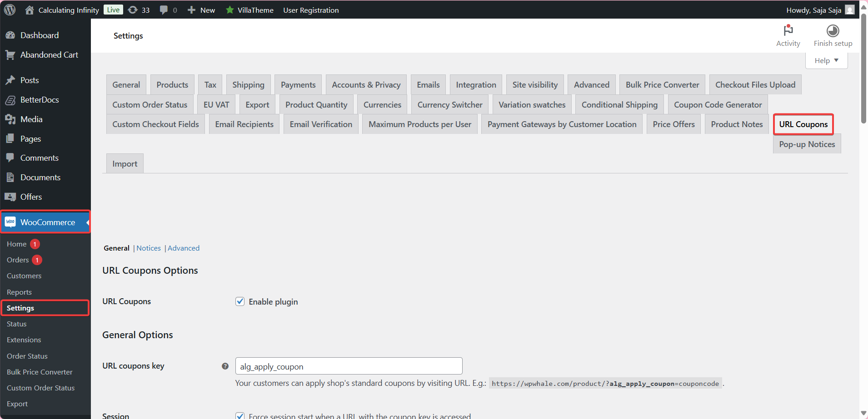Select the General sub-section link
The image size is (868, 419).
(x=116, y=248)
